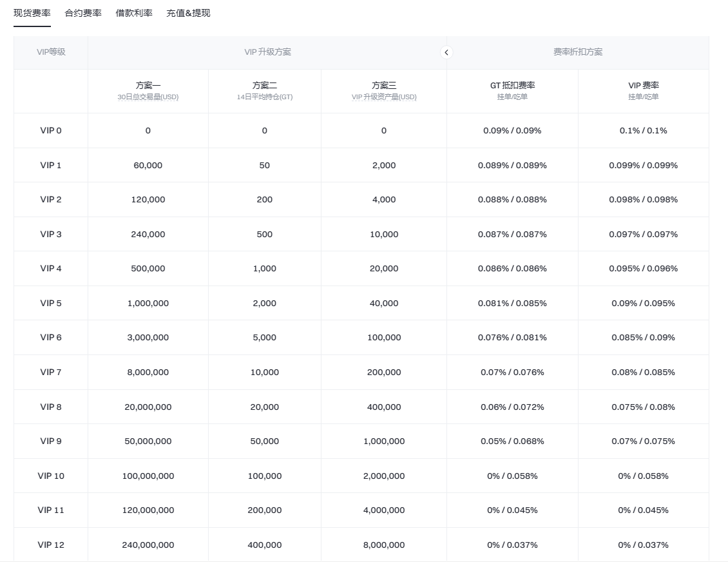728x562 pixels.
Task: Click the 8,000,000 volume cell for VIP 7
Action: [x=148, y=373]
